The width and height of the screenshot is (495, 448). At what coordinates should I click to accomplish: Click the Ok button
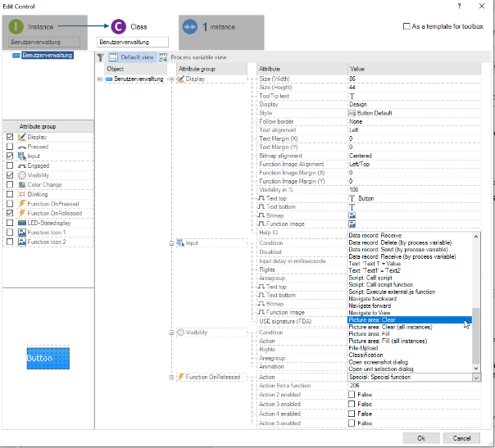pos(421,438)
